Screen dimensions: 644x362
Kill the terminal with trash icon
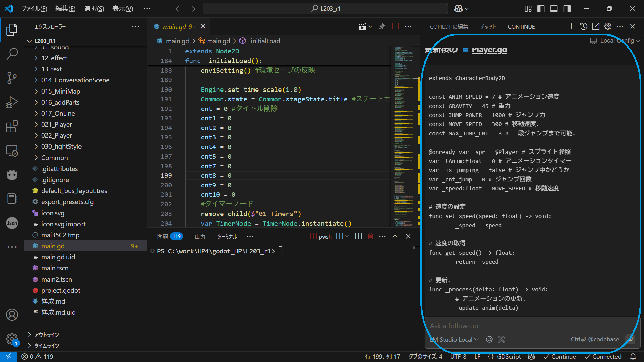370,236
